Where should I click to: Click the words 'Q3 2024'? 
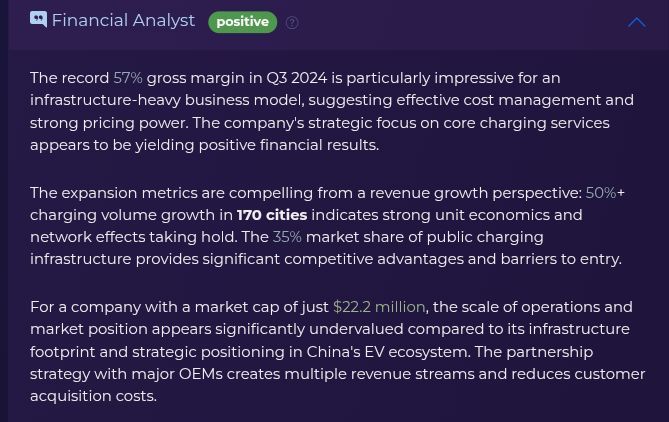point(297,78)
